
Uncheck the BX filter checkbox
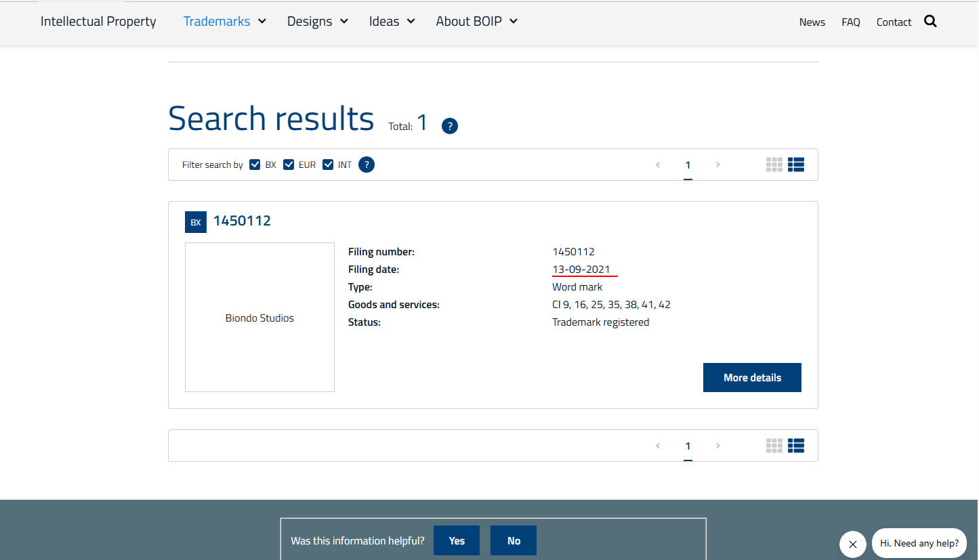[x=255, y=165]
